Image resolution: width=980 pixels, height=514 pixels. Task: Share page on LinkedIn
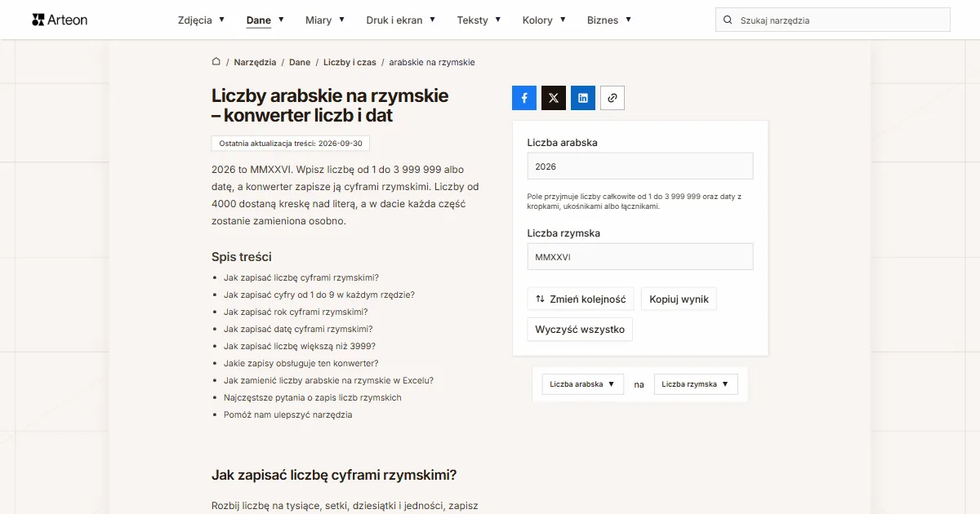[x=583, y=98]
